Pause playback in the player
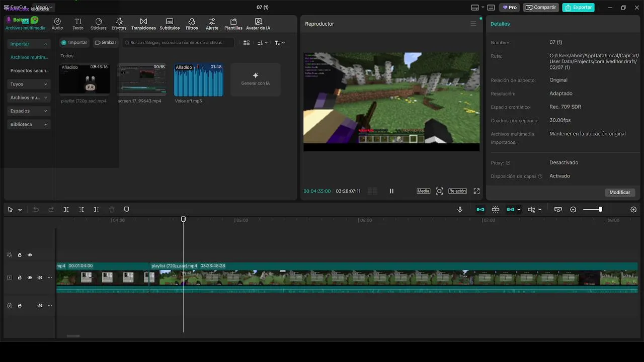Screen dimensions: 644x362 pos(391,191)
